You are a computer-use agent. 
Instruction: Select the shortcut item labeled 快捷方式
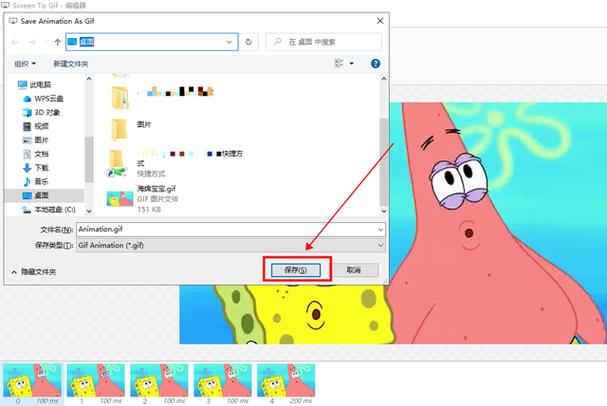click(x=174, y=163)
